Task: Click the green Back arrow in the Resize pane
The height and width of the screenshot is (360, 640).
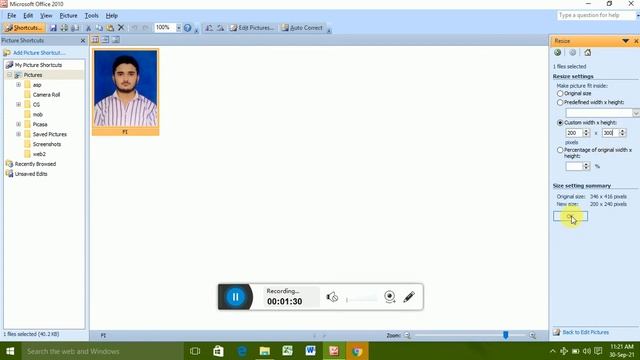Action: tap(558, 52)
